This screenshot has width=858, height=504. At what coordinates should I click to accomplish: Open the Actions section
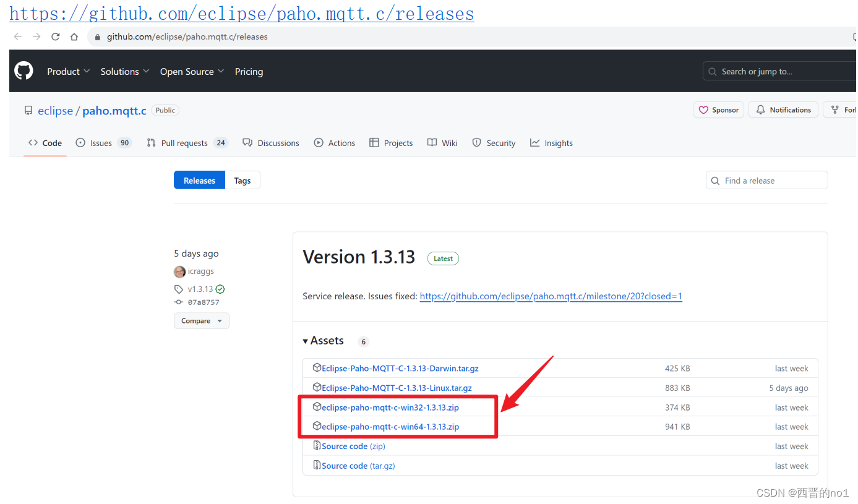point(335,142)
